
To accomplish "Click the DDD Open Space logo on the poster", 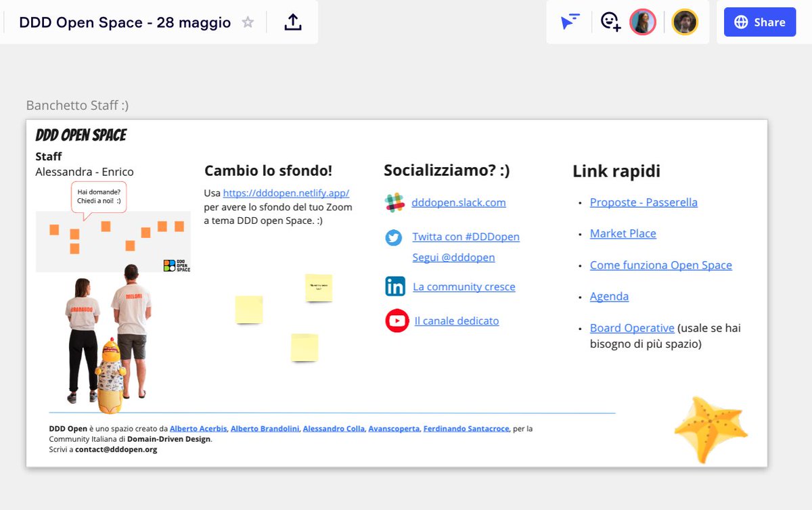I will click(81, 135).
